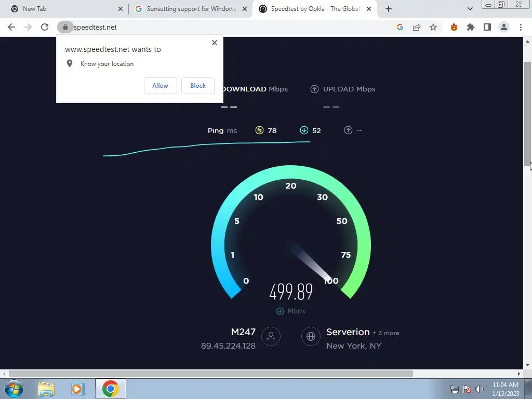The image size is (532, 399).
Task: Click the vertical scrollbar thumb
Action: tap(528, 114)
